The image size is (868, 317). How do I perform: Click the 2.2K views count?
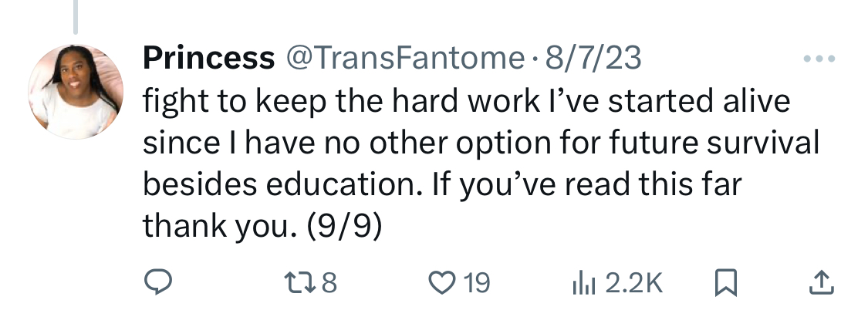633,283
